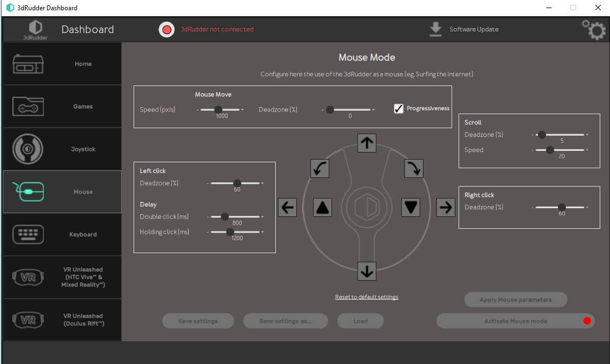Click the rotate clockwise arrow icon

(x=414, y=169)
